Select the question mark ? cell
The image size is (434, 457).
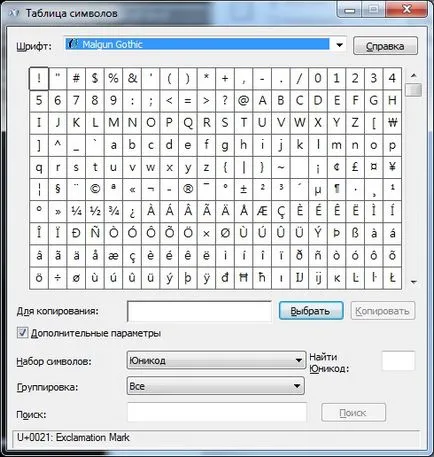225,101
